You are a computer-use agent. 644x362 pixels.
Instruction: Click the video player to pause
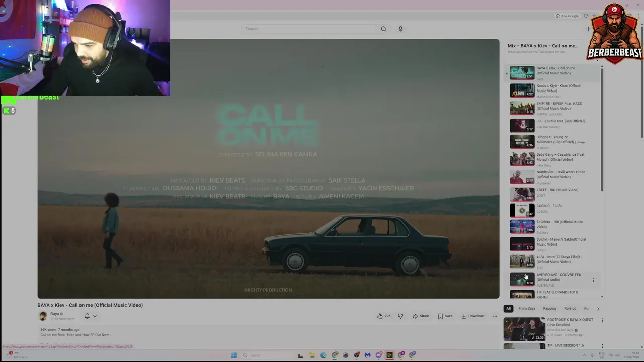pos(268,168)
